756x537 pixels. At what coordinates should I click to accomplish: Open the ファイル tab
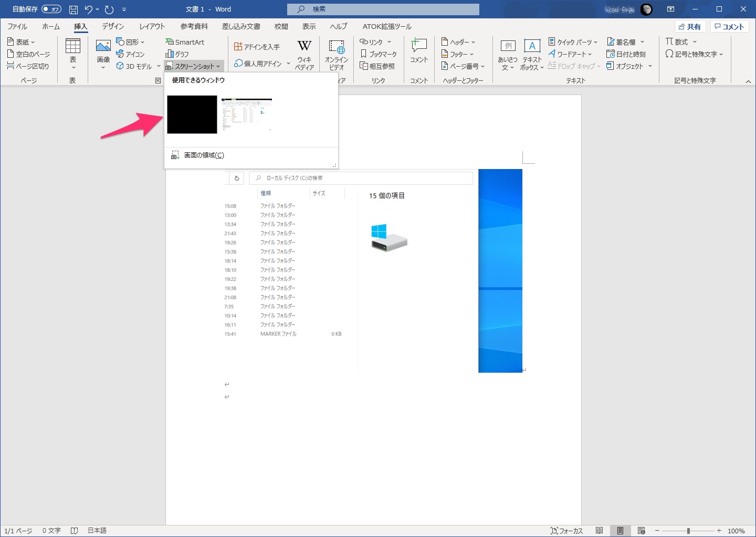[17, 26]
